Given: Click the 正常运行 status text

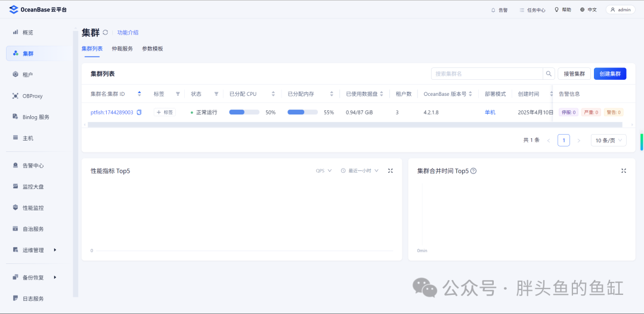Looking at the screenshot, I should tap(206, 112).
